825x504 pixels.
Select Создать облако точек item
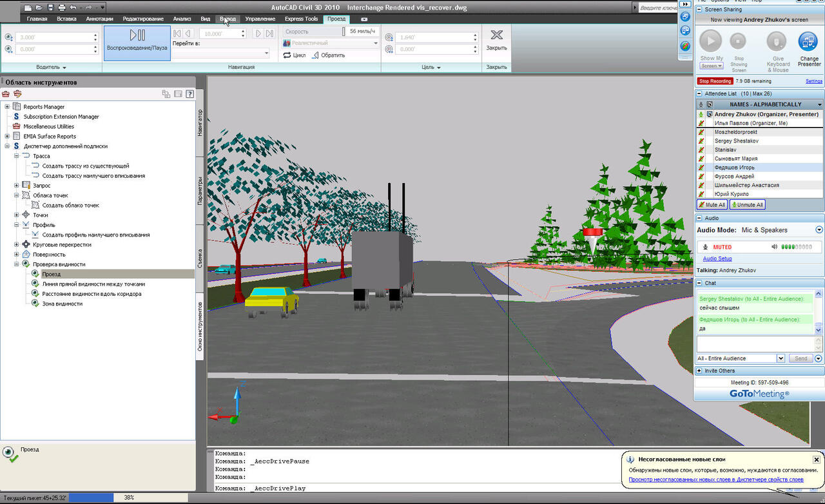click(x=71, y=205)
